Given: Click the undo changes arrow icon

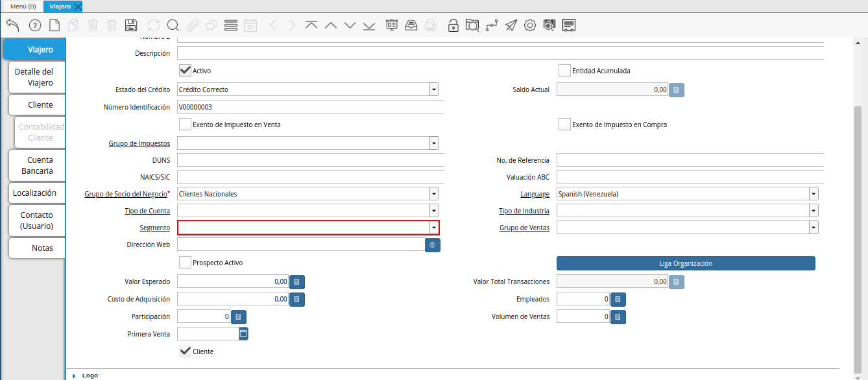Looking at the screenshot, I should pos(12,25).
